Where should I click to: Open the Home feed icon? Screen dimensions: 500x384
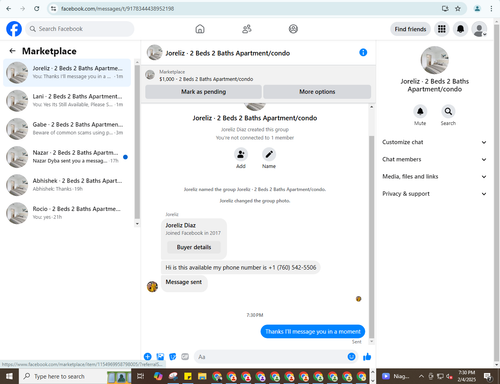(x=200, y=29)
